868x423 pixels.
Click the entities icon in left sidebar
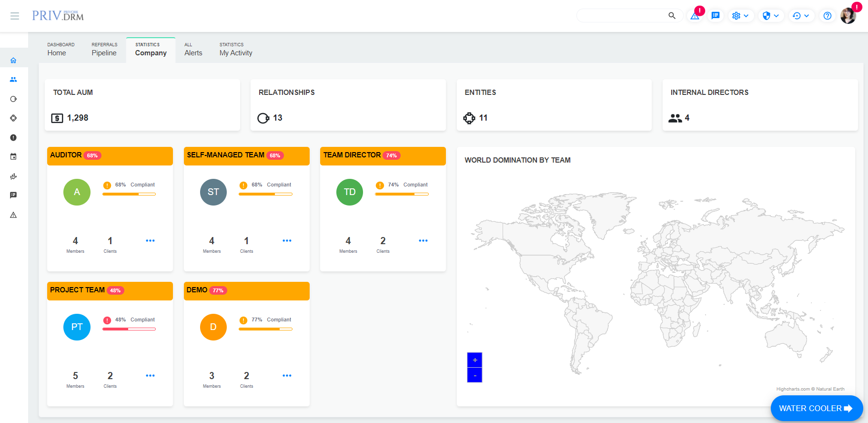(x=13, y=118)
